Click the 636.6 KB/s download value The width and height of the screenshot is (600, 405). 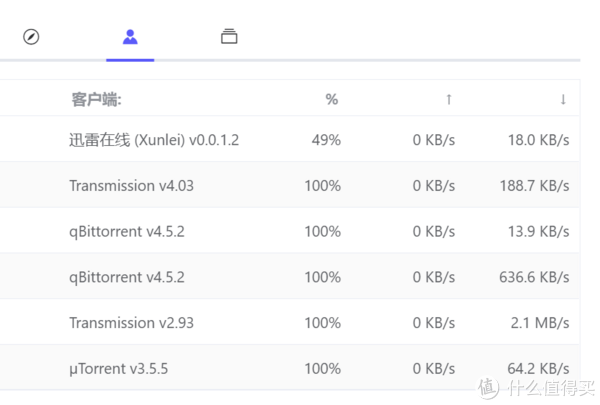pyautogui.click(x=534, y=277)
